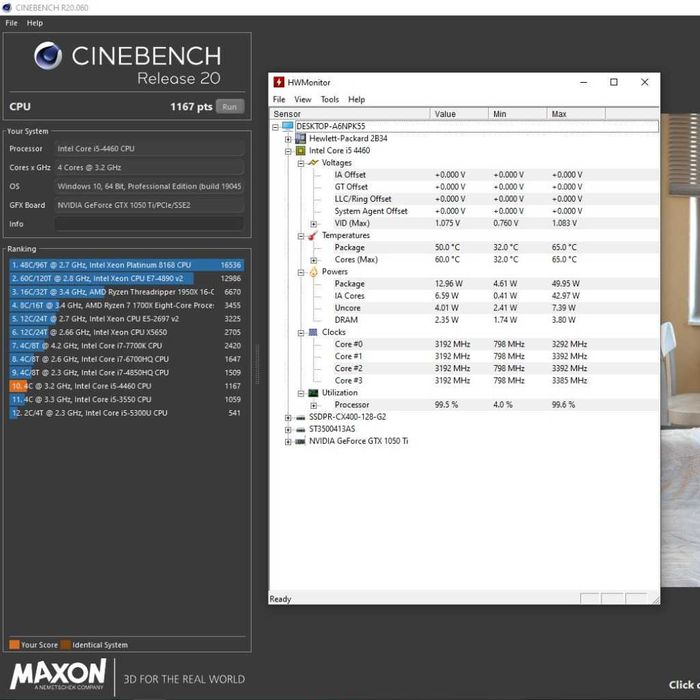Screen dimensions: 700x700
Task: Collapse the DESKTOP-A6NPK55 root node
Action: click(275, 127)
